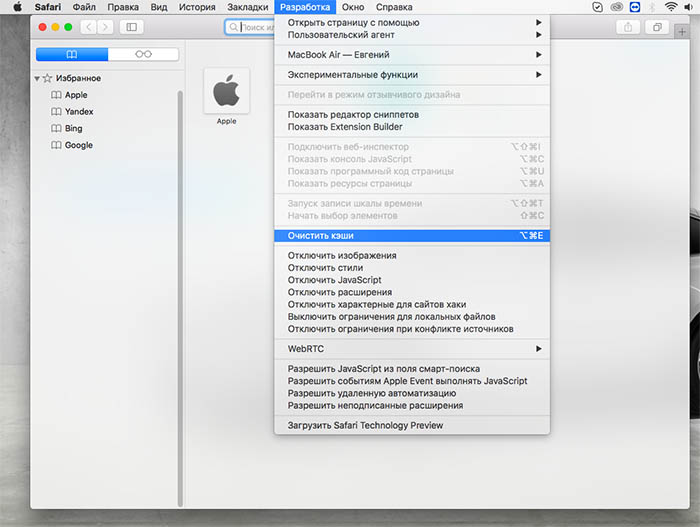Click the sidebar vertical scrollbar
This screenshot has width=700, height=527.
[x=180, y=298]
